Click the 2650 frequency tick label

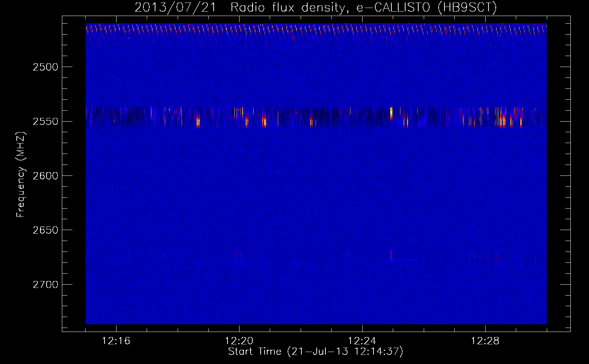(46, 230)
